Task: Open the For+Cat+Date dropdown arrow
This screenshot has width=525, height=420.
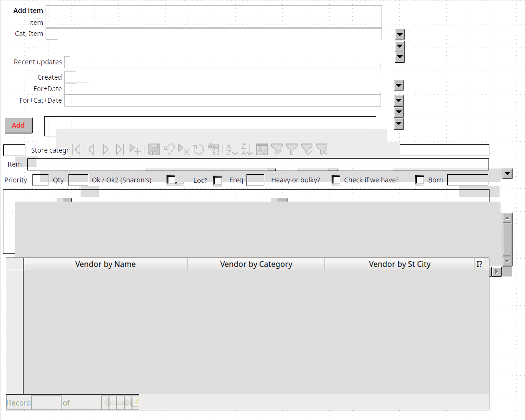Action: (x=399, y=101)
